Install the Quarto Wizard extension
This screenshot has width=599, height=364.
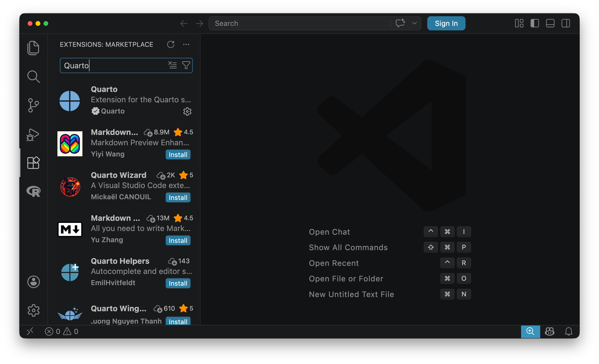pyautogui.click(x=178, y=198)
